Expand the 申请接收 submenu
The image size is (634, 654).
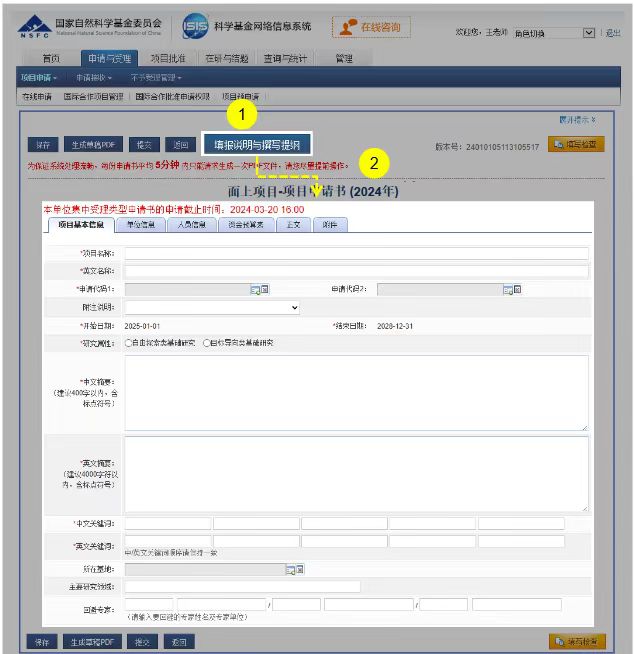94,78
